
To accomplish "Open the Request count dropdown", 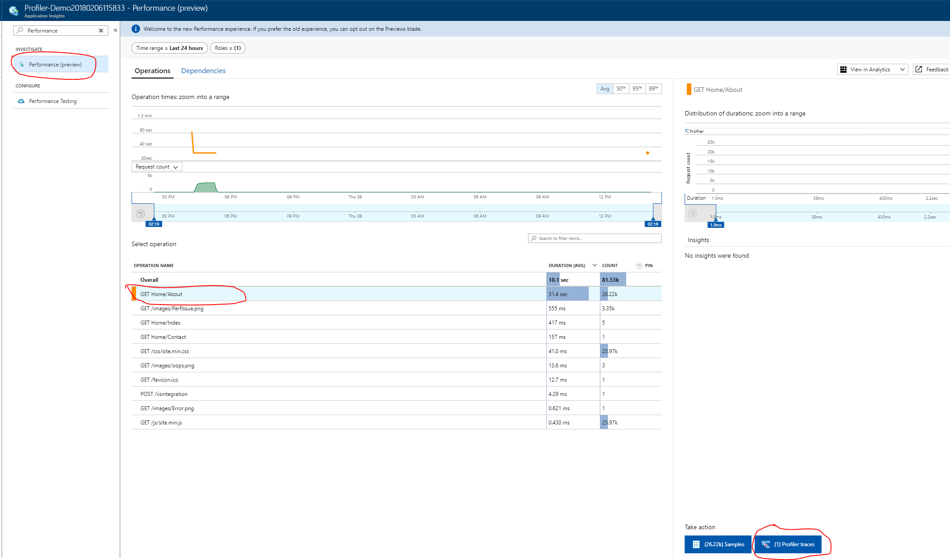I will [157, 167].
